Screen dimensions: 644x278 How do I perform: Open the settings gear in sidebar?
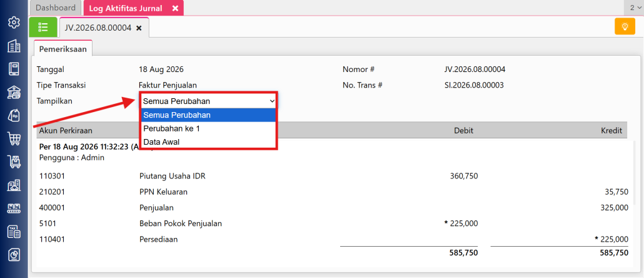14,22
